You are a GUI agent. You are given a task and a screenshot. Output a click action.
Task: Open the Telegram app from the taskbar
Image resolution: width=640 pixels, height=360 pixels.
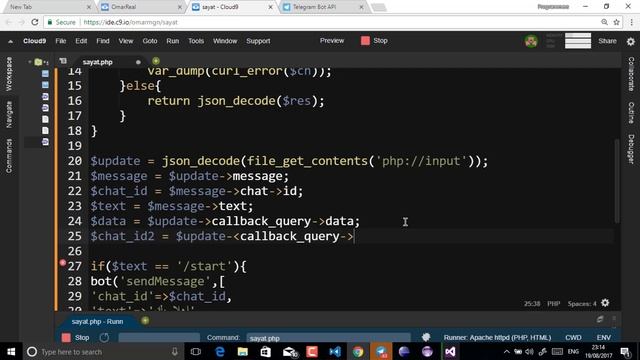coord(381,351)
